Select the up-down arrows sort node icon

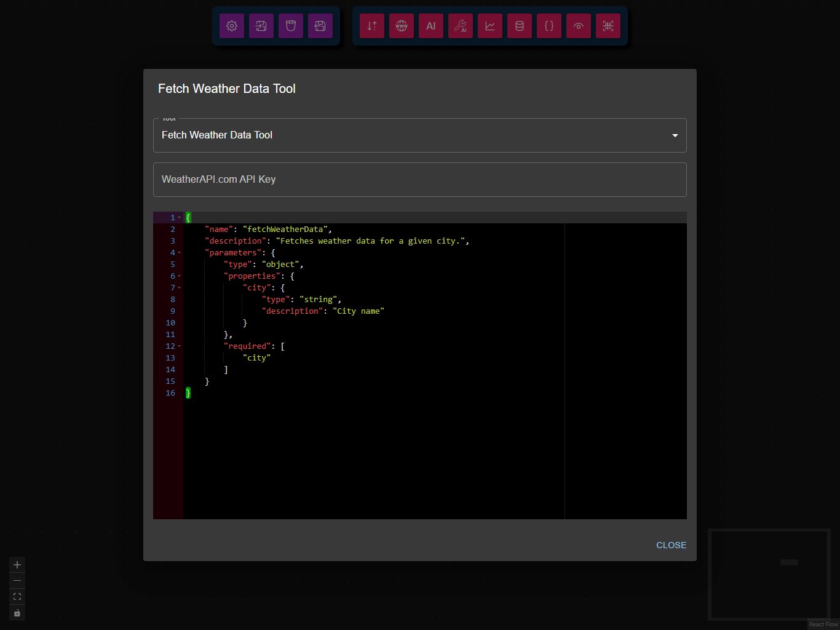click(372, 26)
